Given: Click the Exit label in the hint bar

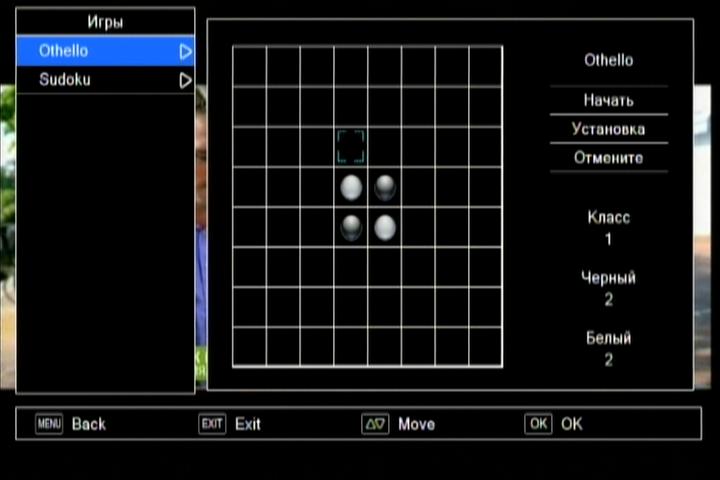Looking at the screenshot, I should (x=248, y=424).
